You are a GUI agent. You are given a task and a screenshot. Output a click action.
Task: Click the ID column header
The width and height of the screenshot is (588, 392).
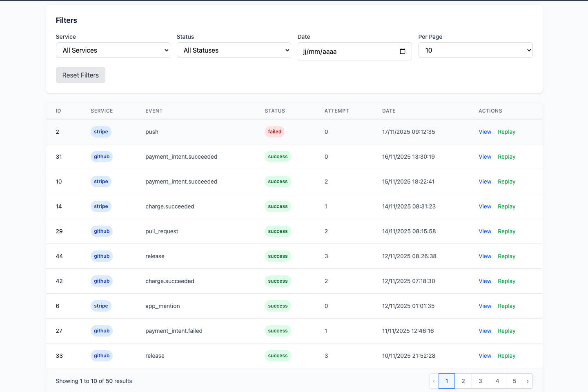pos(58,111)
